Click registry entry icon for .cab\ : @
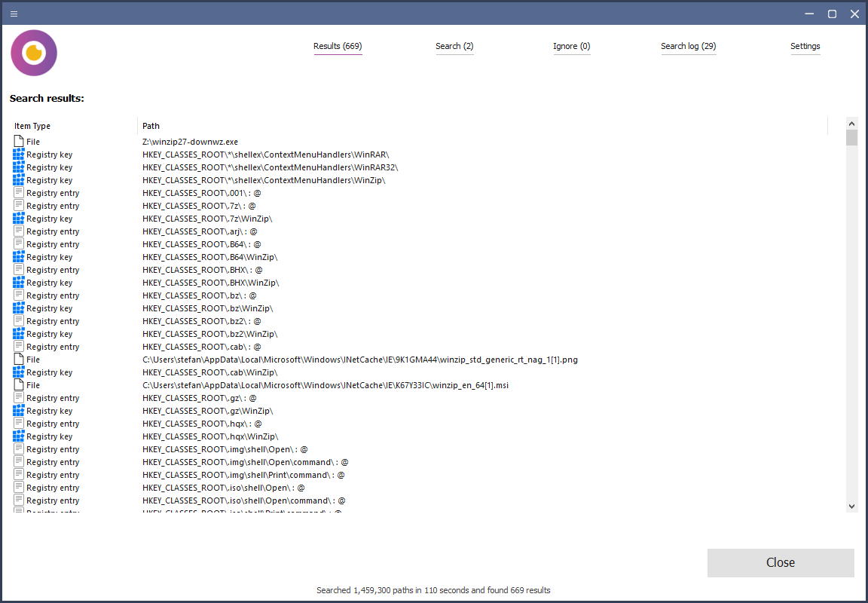The image size is (868, 603). click(19, 347)
